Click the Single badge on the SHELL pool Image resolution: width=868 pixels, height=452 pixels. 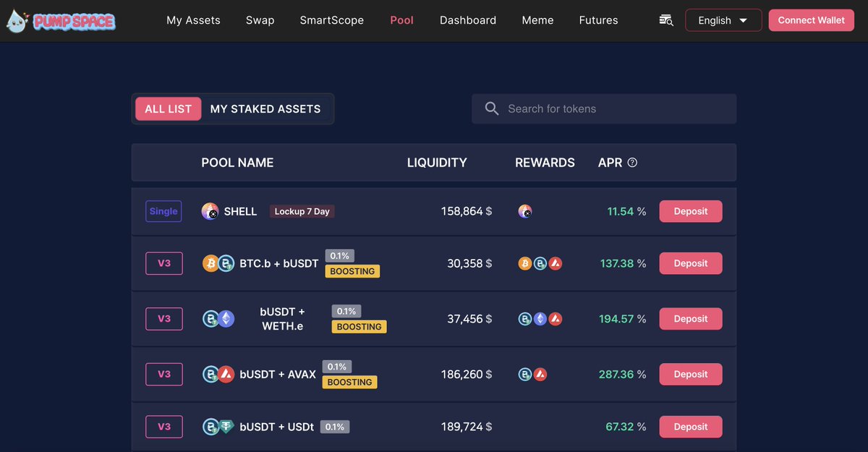(163, 211)
